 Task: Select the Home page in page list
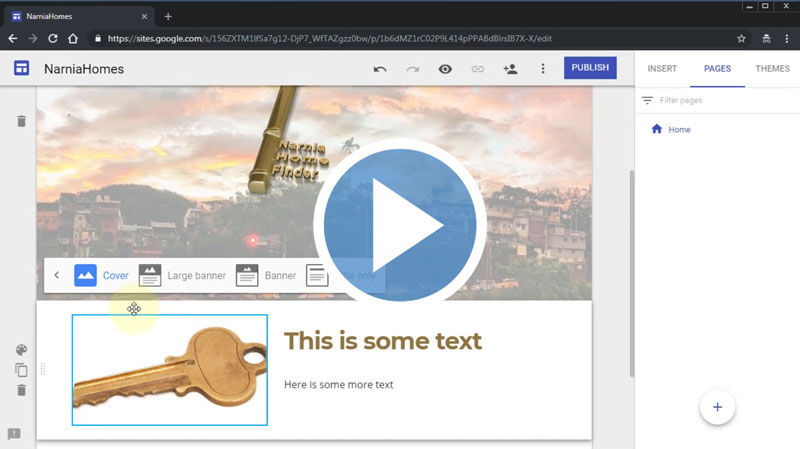pos(679,130)
